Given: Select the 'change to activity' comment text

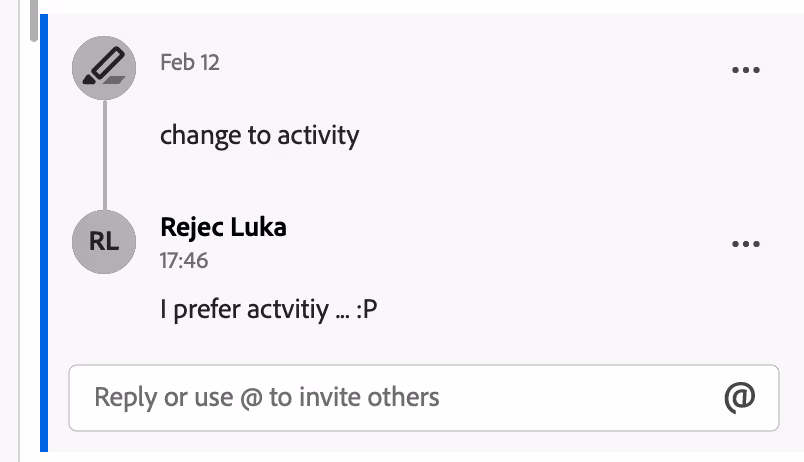Looking at the screenshot, I should click(x=259, y=135).
